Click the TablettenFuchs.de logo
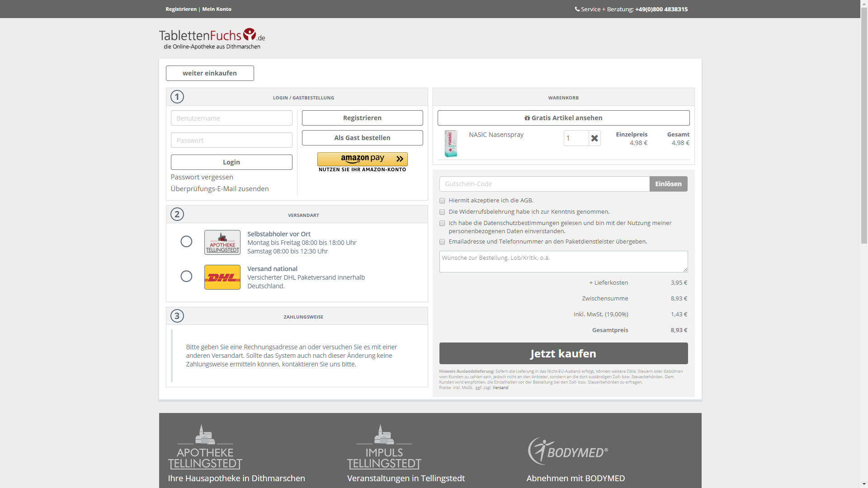Image resolution: width=868 pixels, height=488 pixels. pyautogui.click(x=212, y=38)
